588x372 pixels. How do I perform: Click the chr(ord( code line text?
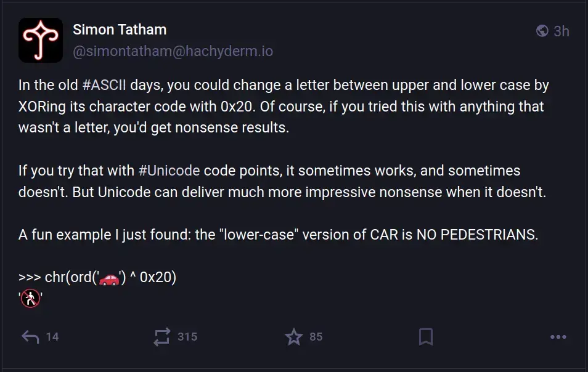pos(97,278)
